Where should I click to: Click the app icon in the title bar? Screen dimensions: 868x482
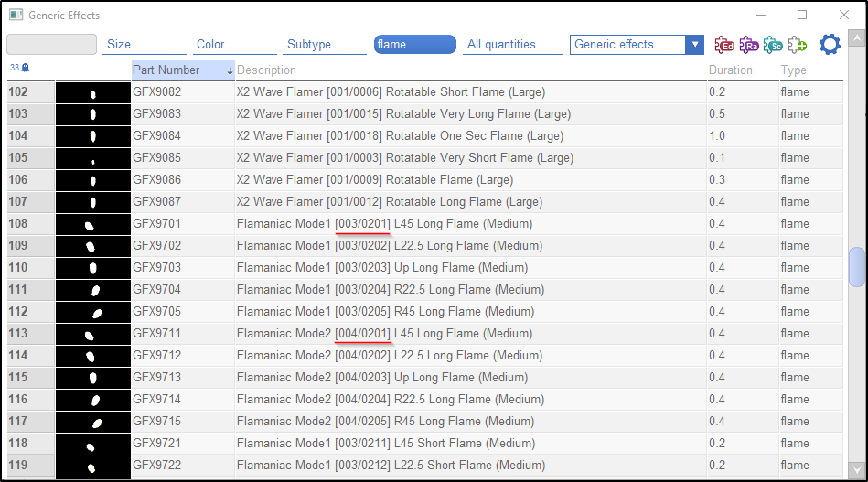click(x=16, y=16)
